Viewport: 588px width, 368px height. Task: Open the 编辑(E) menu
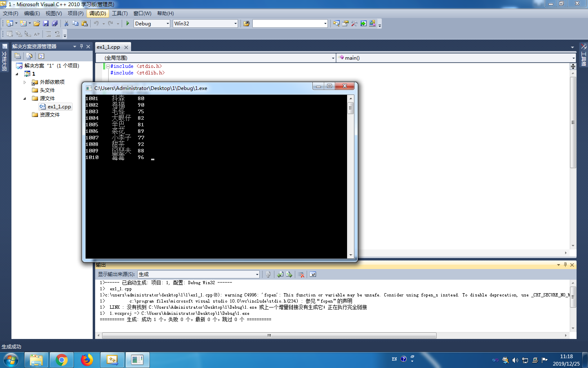[x=32, y=13]
